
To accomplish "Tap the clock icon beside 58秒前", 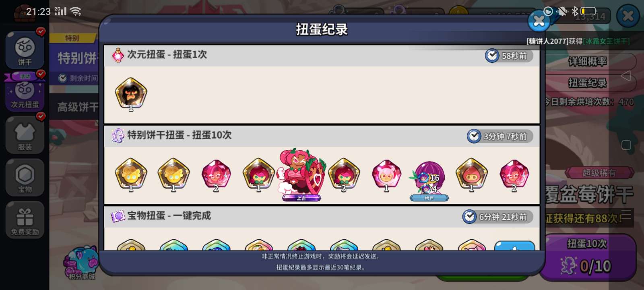I will 492,56.
